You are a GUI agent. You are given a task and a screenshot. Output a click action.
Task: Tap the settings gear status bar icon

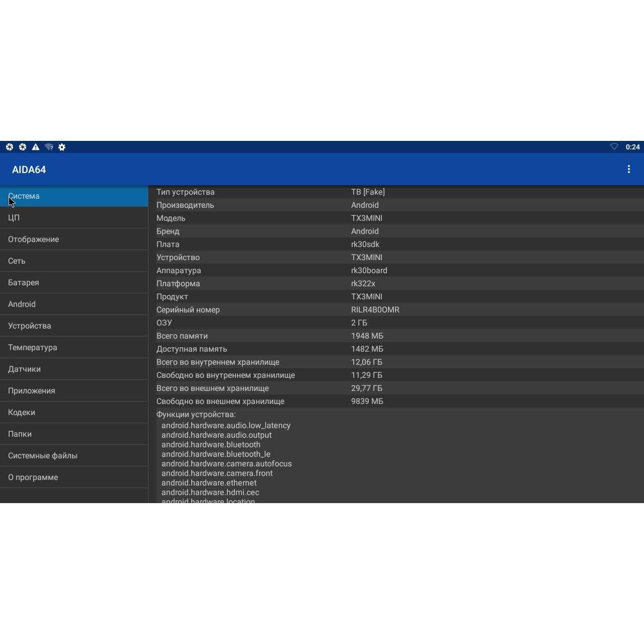coord(62,147)
